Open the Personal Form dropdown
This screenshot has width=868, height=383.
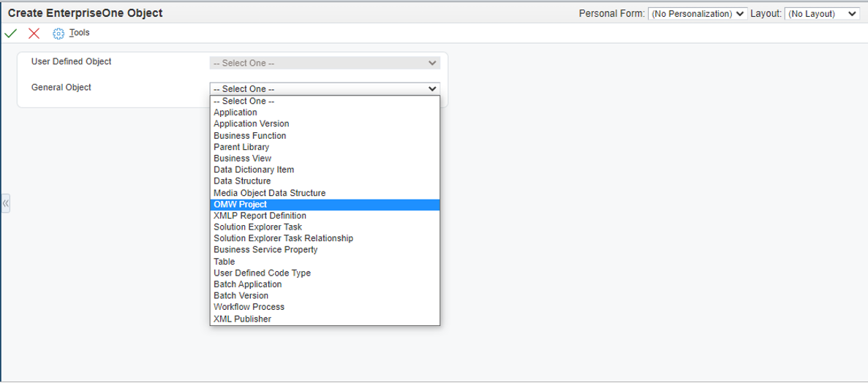point(698,14)
